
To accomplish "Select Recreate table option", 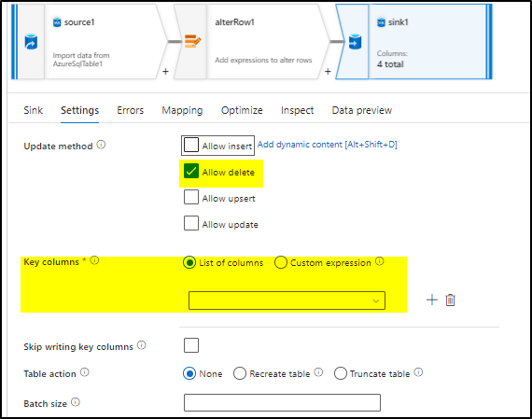I will pyautogui.click(x=240, y=373).
